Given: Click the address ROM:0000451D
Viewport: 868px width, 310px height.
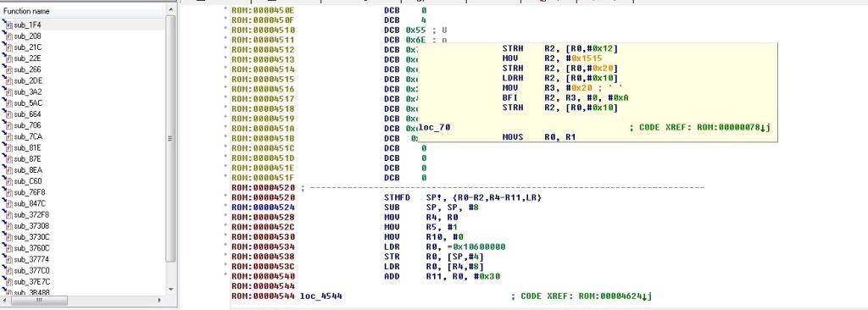Looking at the screenshot, I should point(264,158).
